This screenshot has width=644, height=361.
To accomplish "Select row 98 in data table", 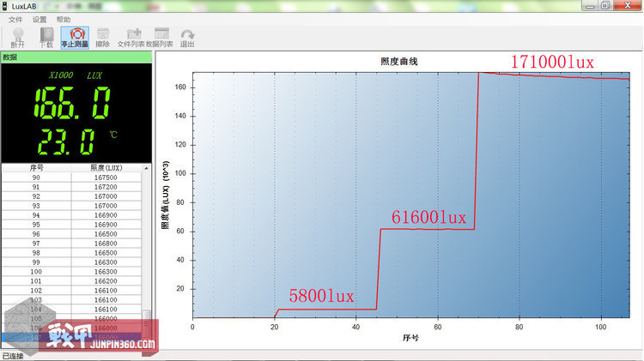I will click(71, 253).
